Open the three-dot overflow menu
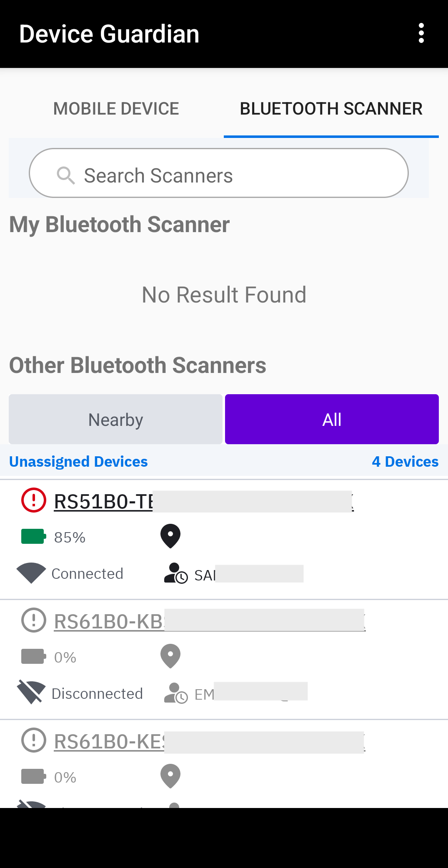The height and width of the screenshot is (868, 448). [x=421, y=33]
